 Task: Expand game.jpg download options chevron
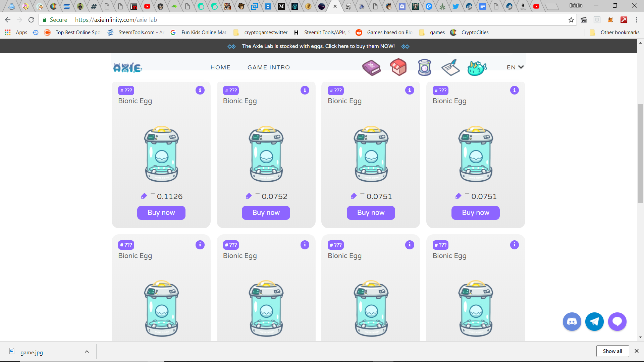coord(87,352)
